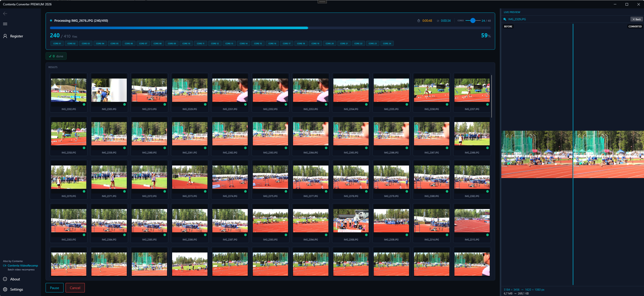Open Settings via the gear icon
The width and height of the screenshot is (644, 296).
pos(5,289)
